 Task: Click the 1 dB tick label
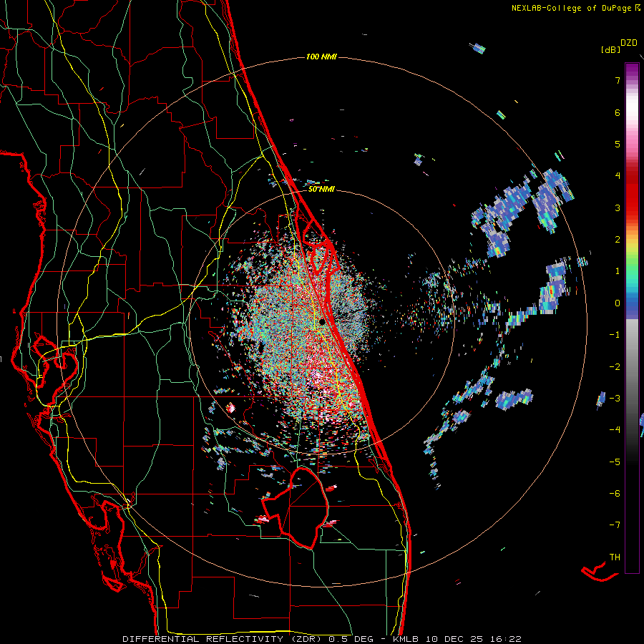pyautogui.click(x=618, y=271)
